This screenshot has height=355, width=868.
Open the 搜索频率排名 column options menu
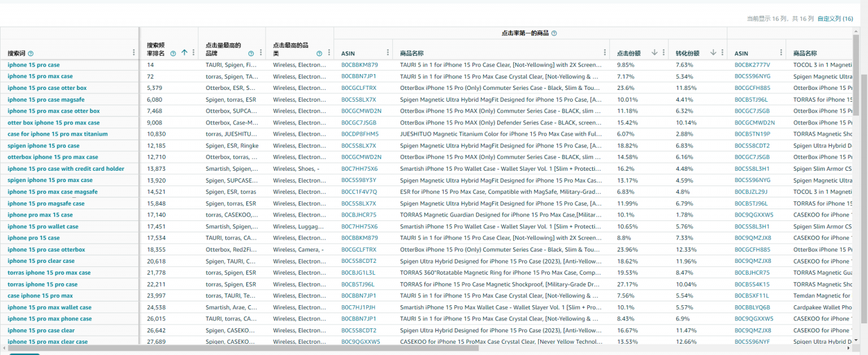[193, 53]
